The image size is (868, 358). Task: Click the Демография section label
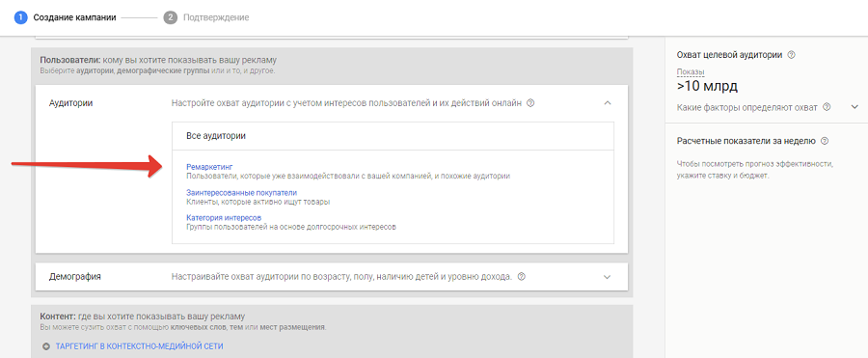[75, 277]
